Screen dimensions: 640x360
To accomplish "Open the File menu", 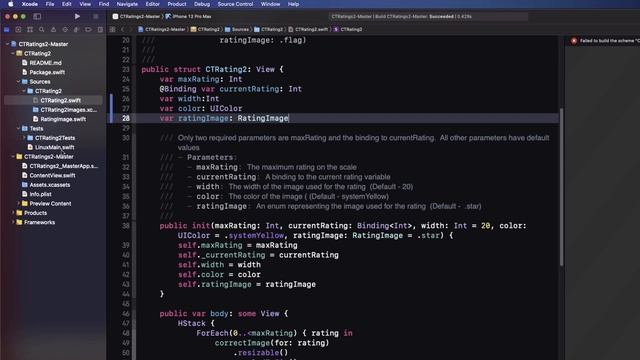I will coord(50,4).
